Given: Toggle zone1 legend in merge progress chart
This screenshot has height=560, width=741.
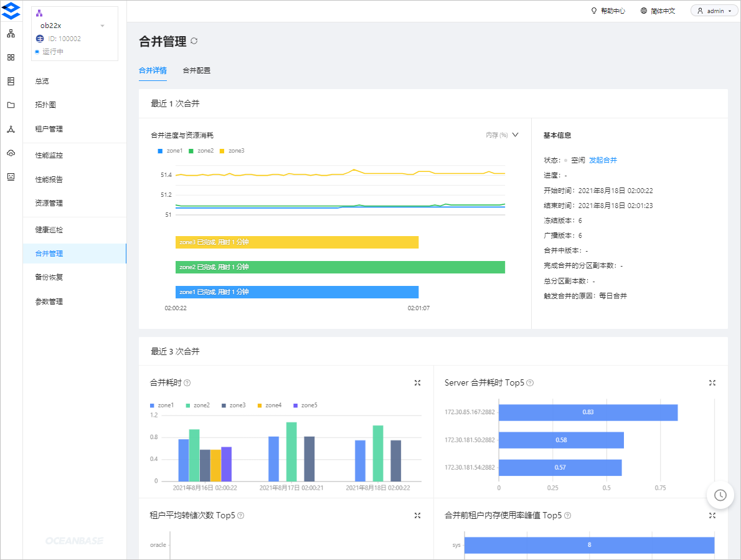Looking at the screenshot, I should click(170, 151).
